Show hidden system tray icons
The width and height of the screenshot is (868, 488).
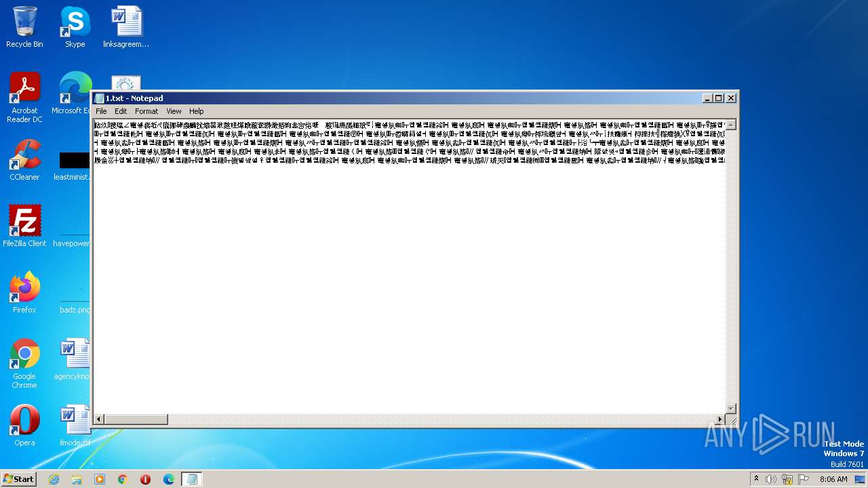[756, 479]
